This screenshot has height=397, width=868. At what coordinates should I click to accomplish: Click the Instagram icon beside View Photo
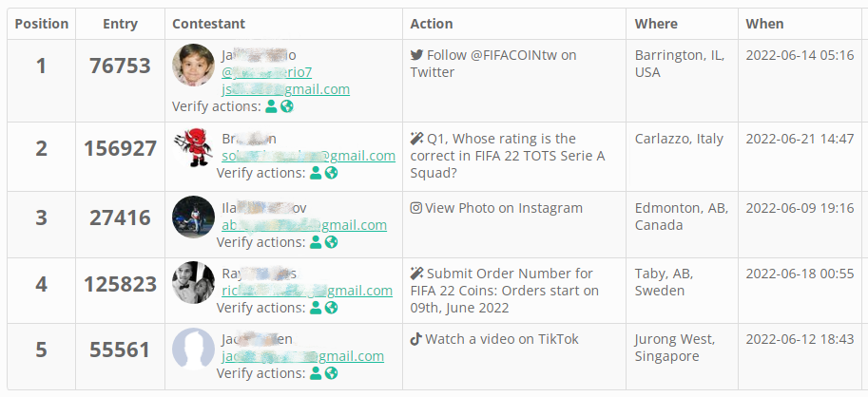416,208
